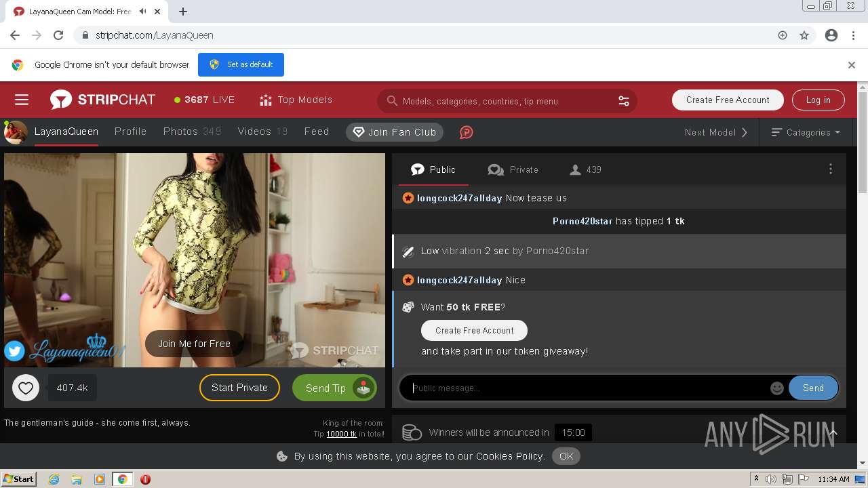
Task: Open the Chrome three-dot menu
Action: [x=853, y=35]
